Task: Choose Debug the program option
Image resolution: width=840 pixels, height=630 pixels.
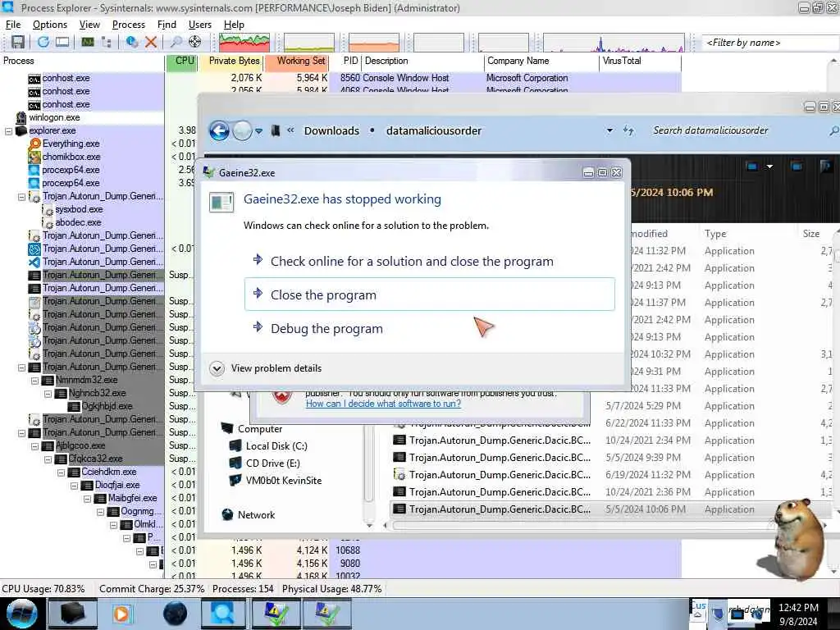Action: (x=430, y=328)
